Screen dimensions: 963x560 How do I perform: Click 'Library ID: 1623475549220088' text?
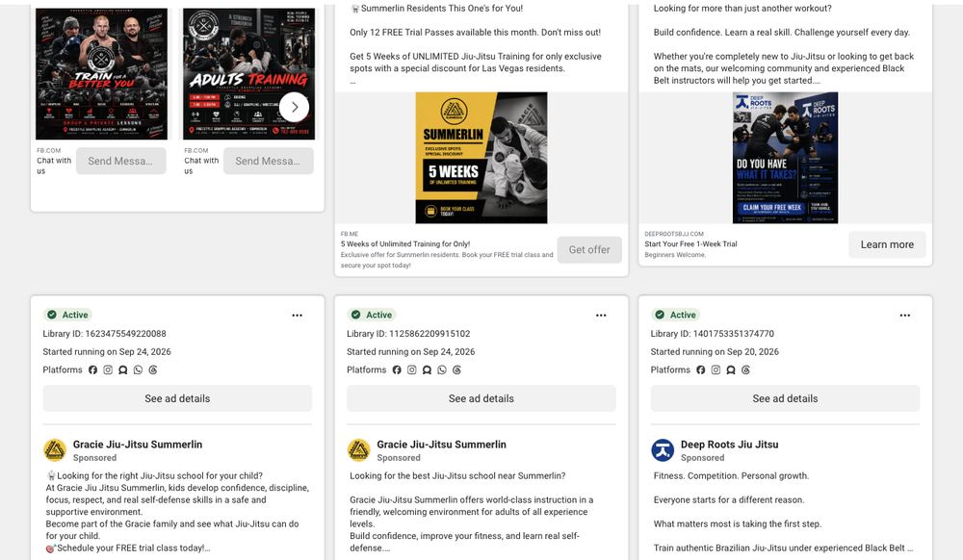point(104,334)
